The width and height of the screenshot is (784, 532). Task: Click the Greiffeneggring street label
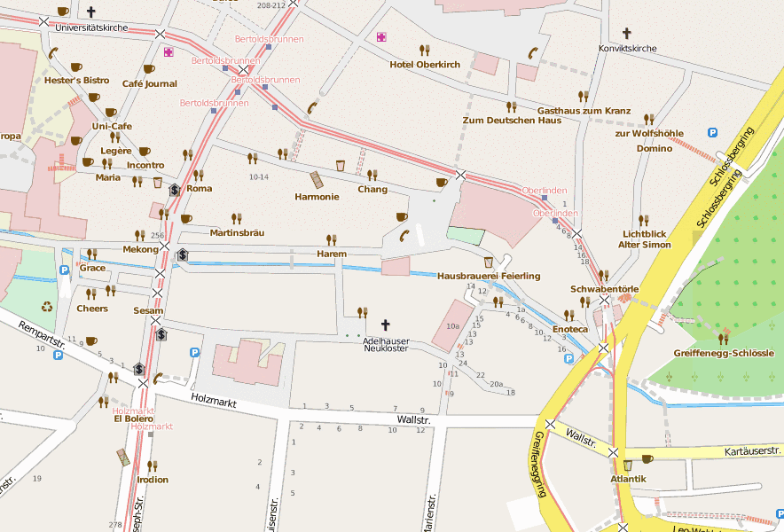539,465
